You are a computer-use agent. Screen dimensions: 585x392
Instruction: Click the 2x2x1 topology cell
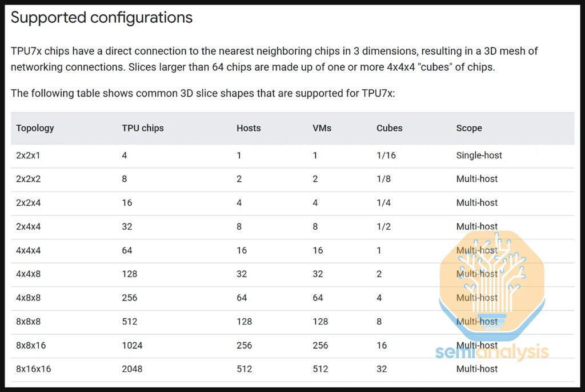click(x=29, y=155)
